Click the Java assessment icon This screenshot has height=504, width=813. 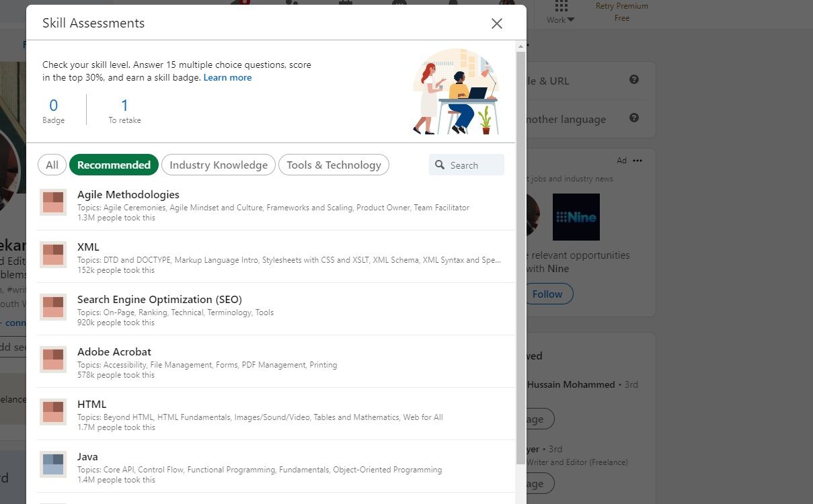[x=53, y=464]
